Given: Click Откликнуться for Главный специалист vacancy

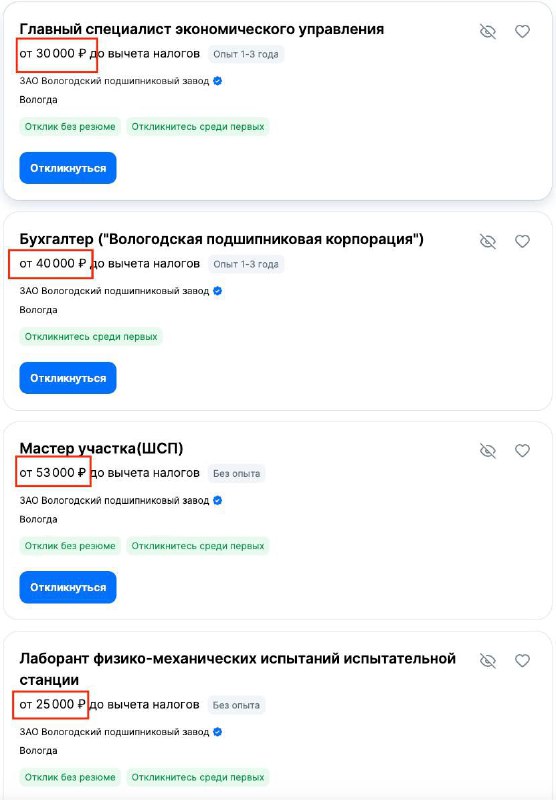Looking at the screenshot, I should click(68, 168).
